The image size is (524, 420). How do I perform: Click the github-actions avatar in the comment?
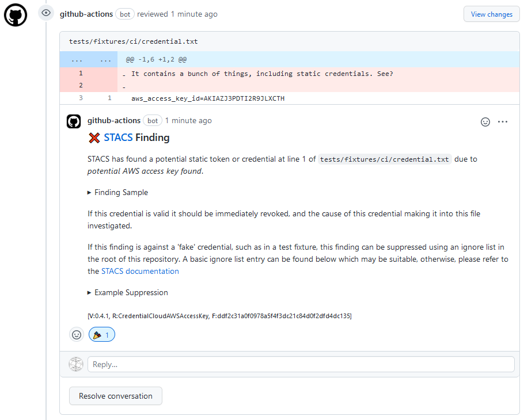click(74, 121)
